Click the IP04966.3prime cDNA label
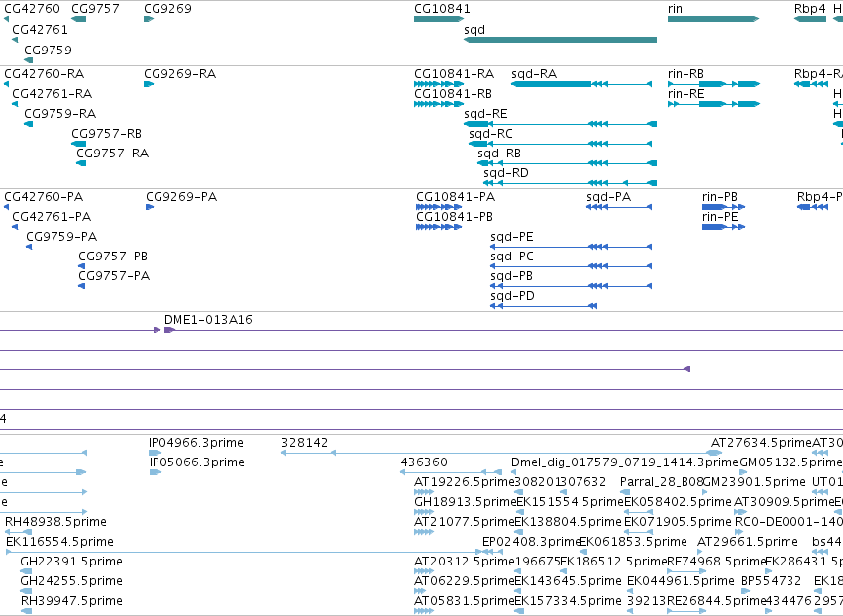Image resolution: width=843 pixels, height=616 pixels. point(196,443)
